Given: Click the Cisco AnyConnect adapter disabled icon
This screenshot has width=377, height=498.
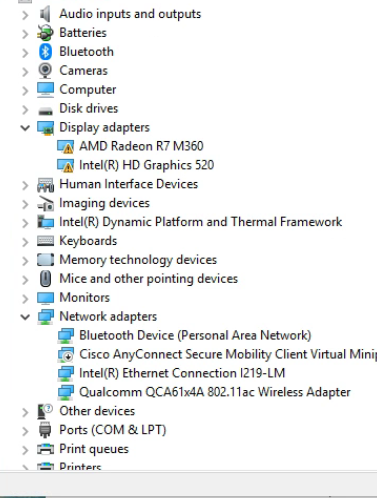Looking at the screenshot, I should click(x=66, y=355).
